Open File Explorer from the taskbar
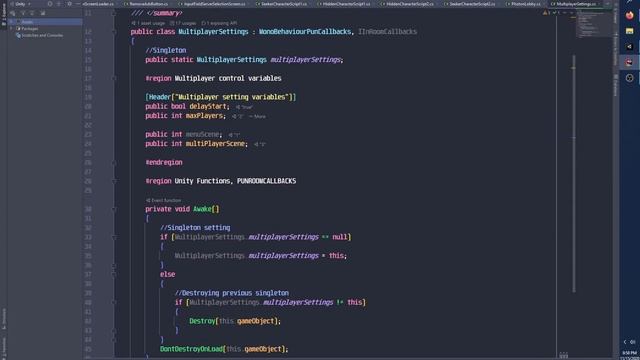This screenshot has width=640, height=360. pyautogui.click(x=629, y=31)
